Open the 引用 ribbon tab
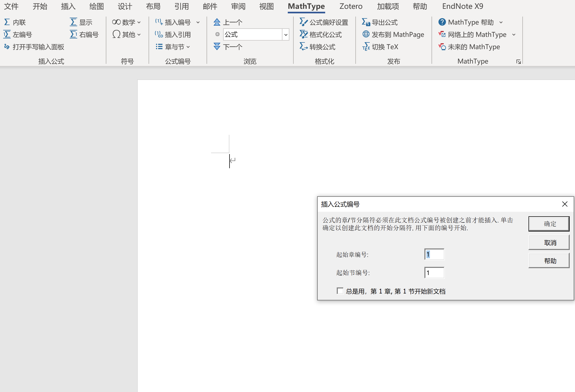 [181, 6]
